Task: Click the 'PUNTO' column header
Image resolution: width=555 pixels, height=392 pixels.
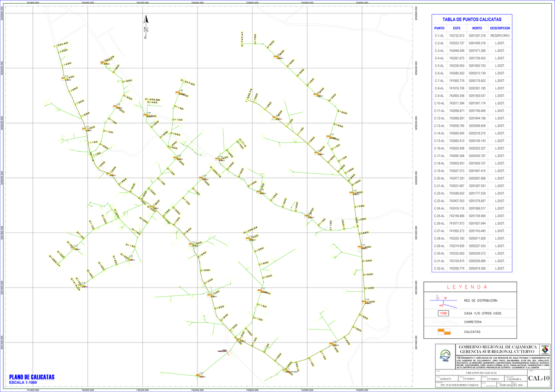Action: coord(439,28)
